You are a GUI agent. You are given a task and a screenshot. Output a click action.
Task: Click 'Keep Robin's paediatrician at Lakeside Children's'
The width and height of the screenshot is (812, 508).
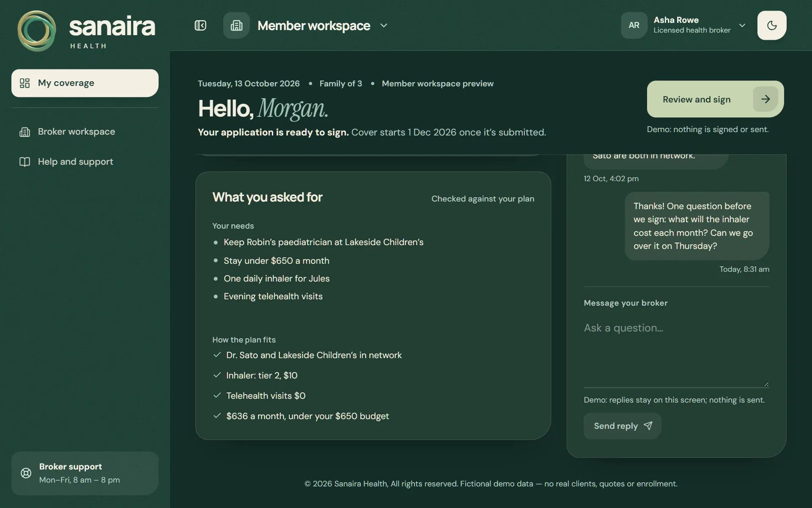[324, 242]
